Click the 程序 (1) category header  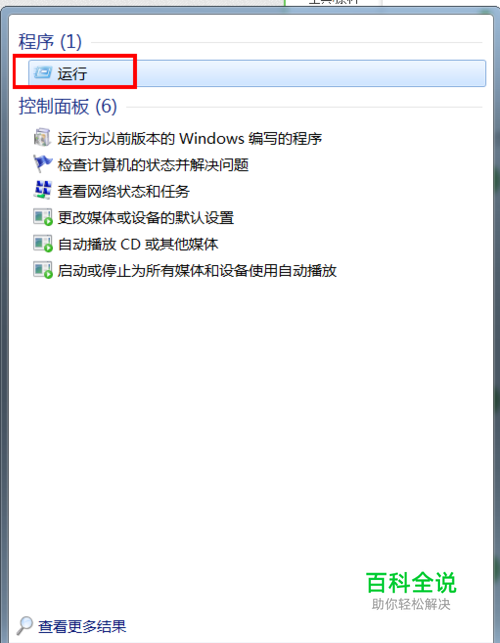tap(50, 42)
